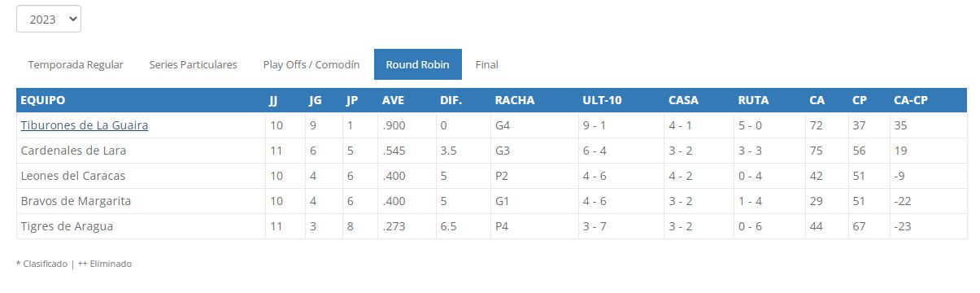This screenshot has height=293, width=980.
Task: Open the Series Particulares tab
Action: click(x=193, y=64)
